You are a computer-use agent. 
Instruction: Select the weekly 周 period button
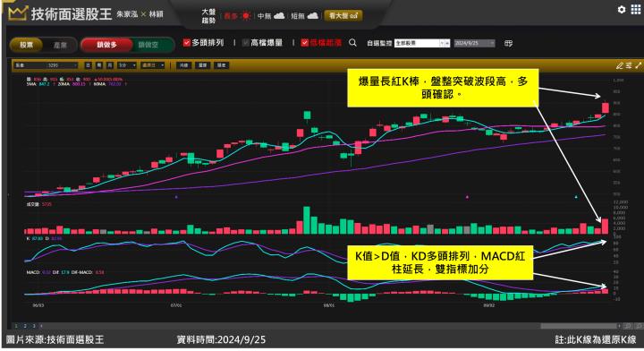click(99, 65)
